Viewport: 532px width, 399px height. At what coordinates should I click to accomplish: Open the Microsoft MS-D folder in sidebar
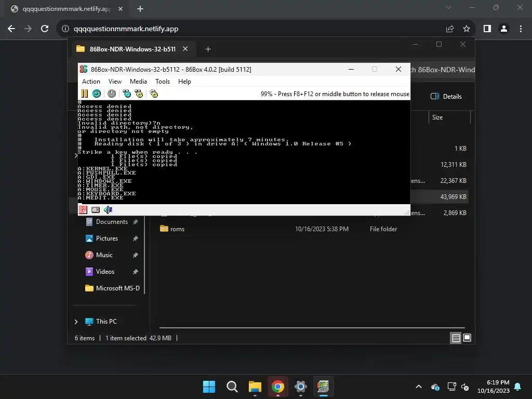coord(118,288)
